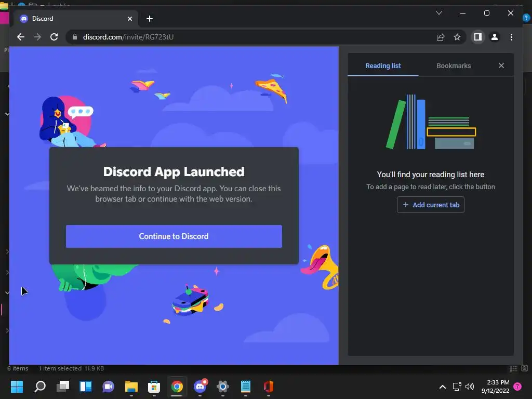Image resolution: width=532 pixels, height=399 pixels.
Task: Open network status tray icon
Action: 457,387
